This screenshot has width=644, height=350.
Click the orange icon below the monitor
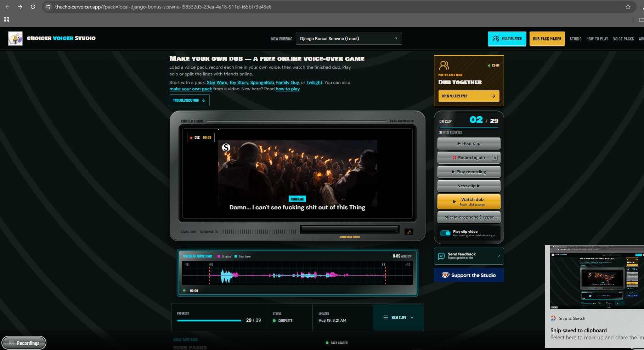(x=409, y=232)
